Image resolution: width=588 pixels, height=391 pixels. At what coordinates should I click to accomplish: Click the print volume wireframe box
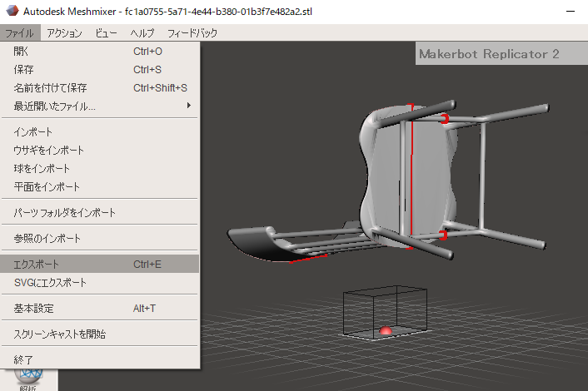pyautogui.click(x=385, y=312)
